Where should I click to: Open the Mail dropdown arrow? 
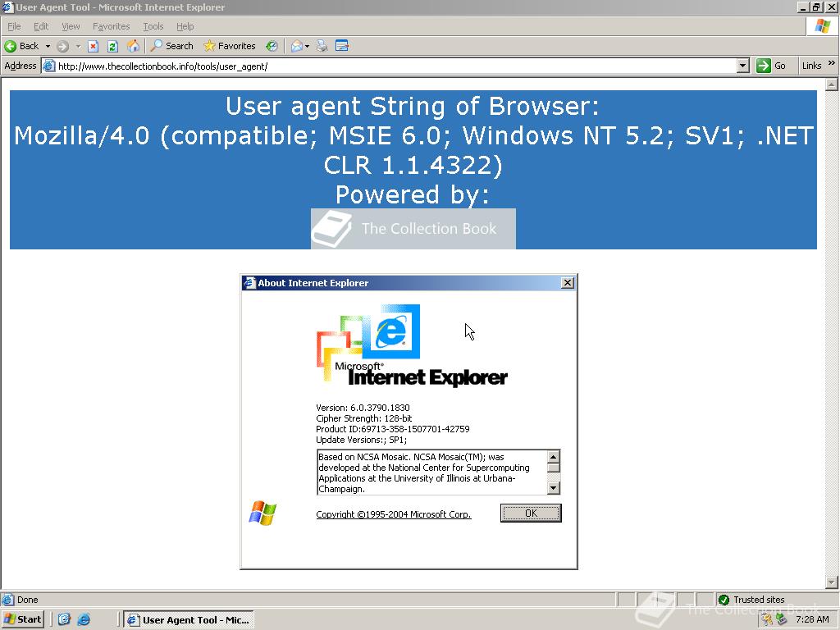[x=307, y=47]
